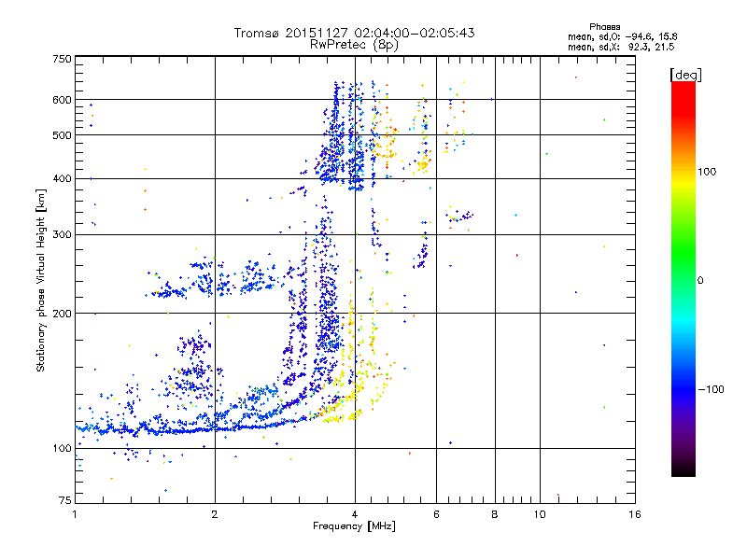Click the x-axis '16' tick label
The height and width of the screenshot is (560, 747).
tap(635, 514)
